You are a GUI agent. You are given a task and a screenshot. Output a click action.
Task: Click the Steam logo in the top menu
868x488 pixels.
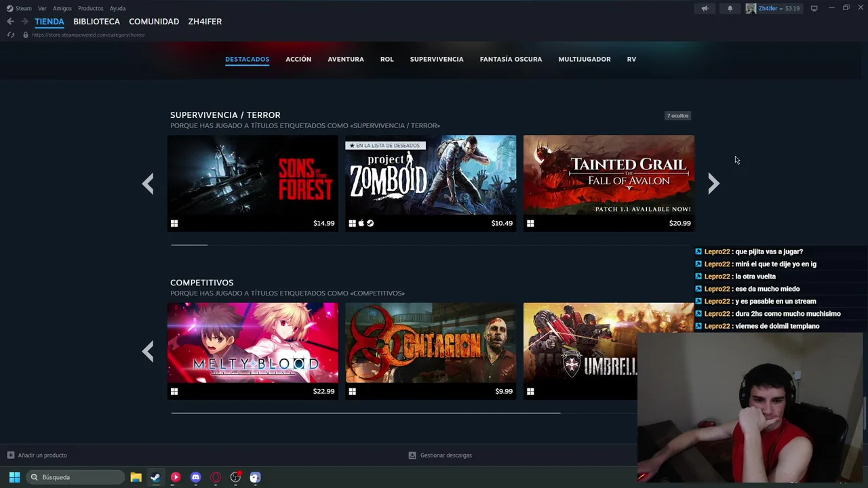9,8
